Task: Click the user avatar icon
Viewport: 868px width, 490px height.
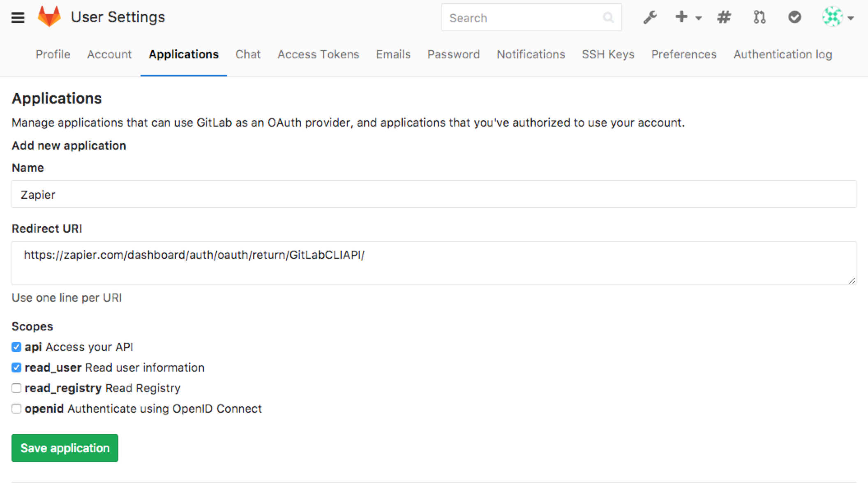Action: click(832, 17)
